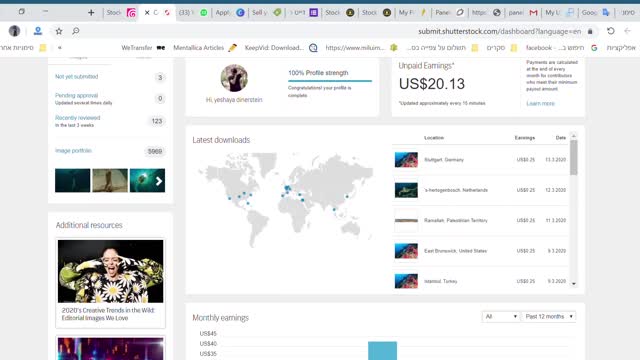Click the Hi, yeshaya dinerstein name
640x360 pixels.
pos(234,100)
